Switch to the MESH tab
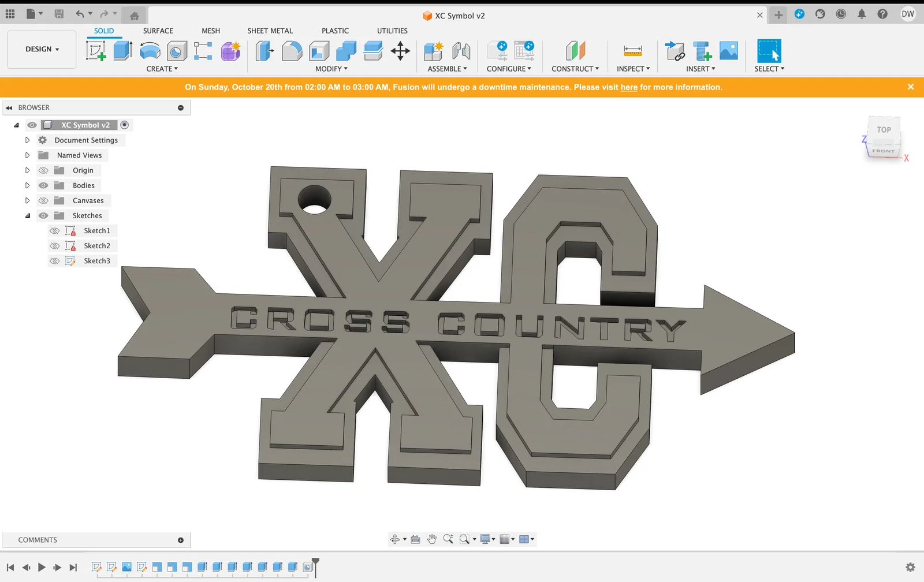 point(211,31)
